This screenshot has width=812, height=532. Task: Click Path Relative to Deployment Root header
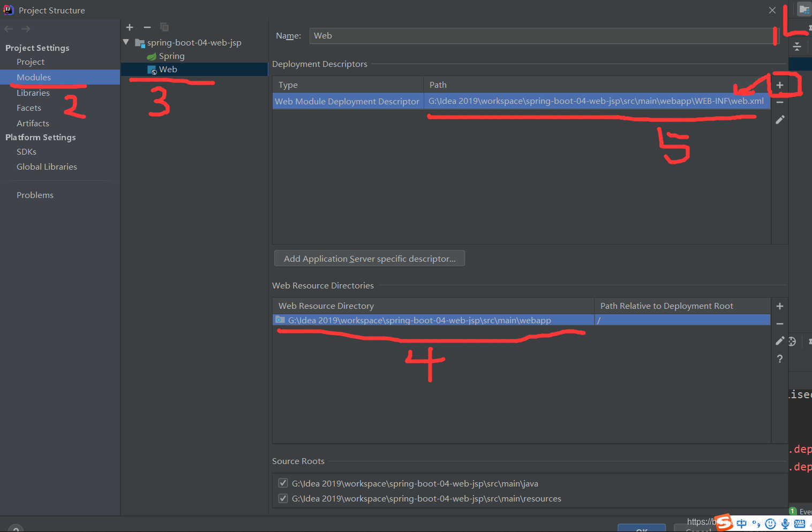tap(683, 306)
